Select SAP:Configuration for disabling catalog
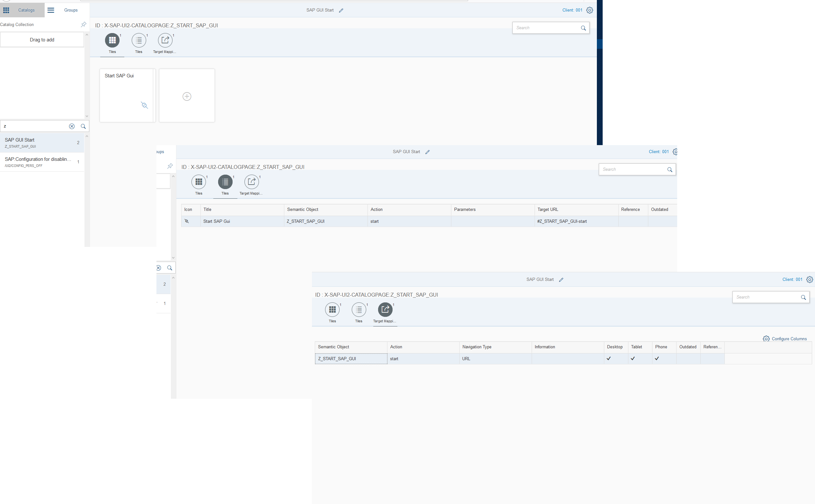 (42, 162)
